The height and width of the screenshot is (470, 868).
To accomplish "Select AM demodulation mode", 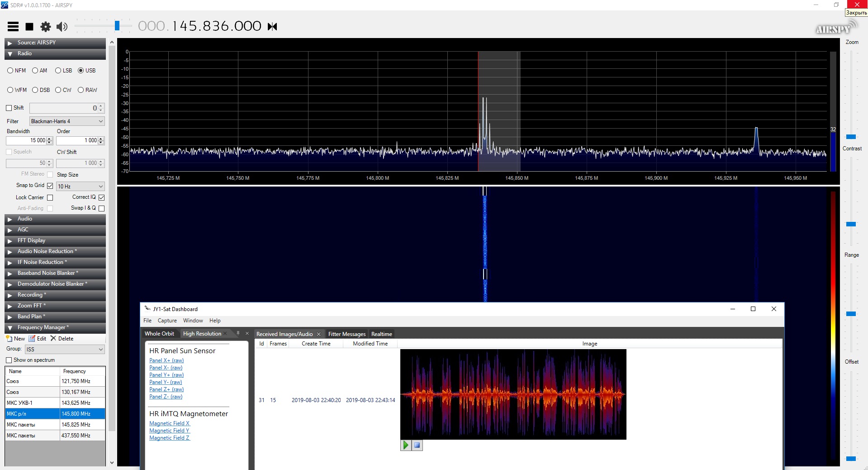I will 39,71.
